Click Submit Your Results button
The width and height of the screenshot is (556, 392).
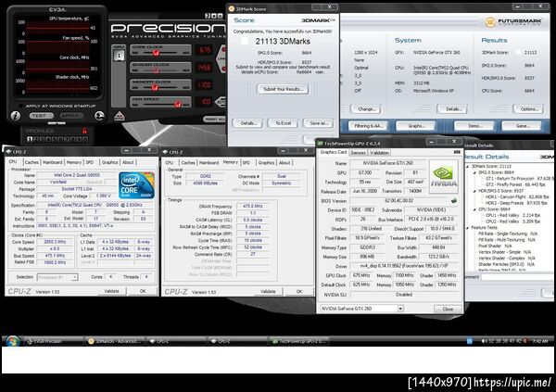283,89
